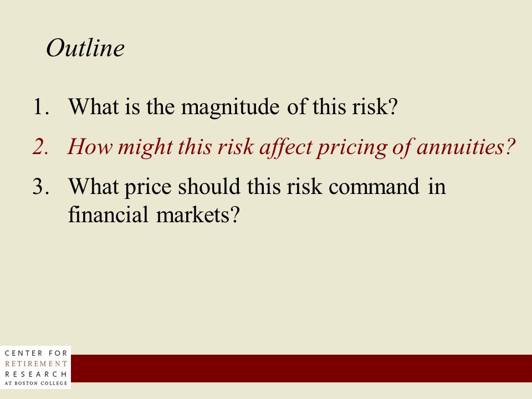Click list number 3 marker
The image size is (532, 399).
pos(40,187)
